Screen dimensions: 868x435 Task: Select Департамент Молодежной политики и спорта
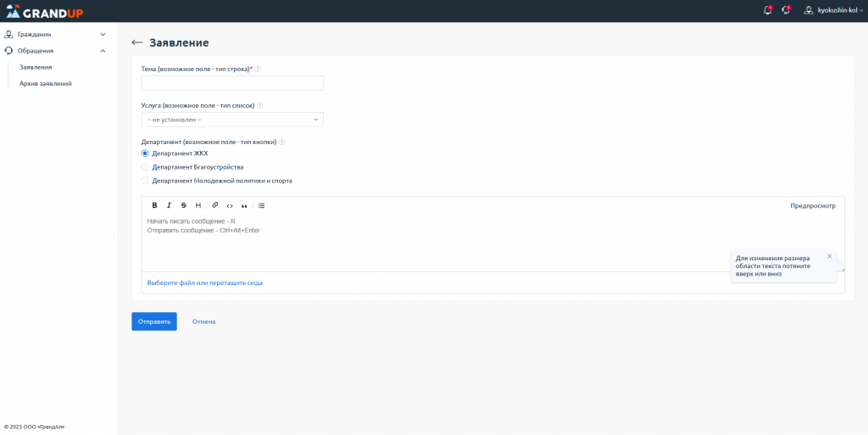point(145,181)
